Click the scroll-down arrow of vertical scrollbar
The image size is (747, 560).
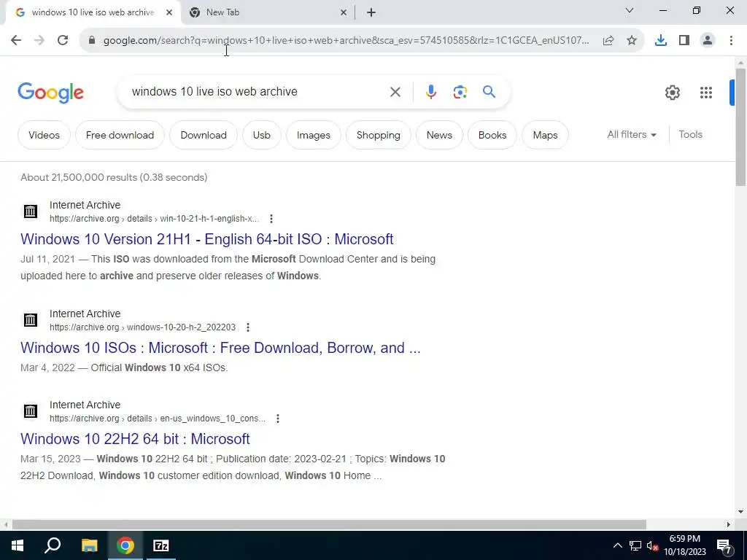click(x=740, y=513)
